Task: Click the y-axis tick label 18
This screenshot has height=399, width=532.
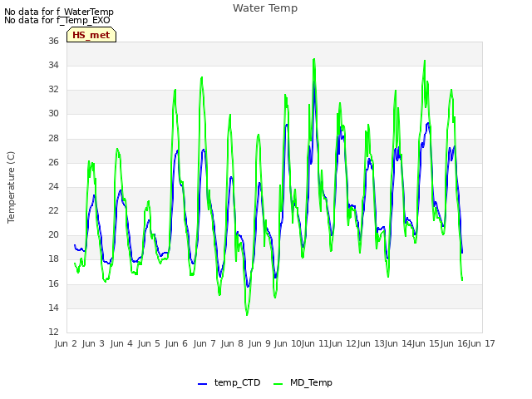Action: click(53, 259)
